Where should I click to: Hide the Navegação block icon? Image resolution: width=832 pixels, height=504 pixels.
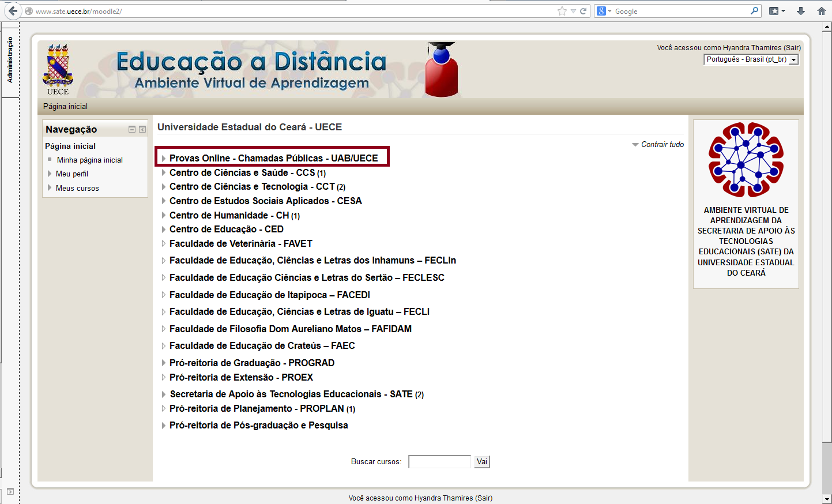coord(132,130)
